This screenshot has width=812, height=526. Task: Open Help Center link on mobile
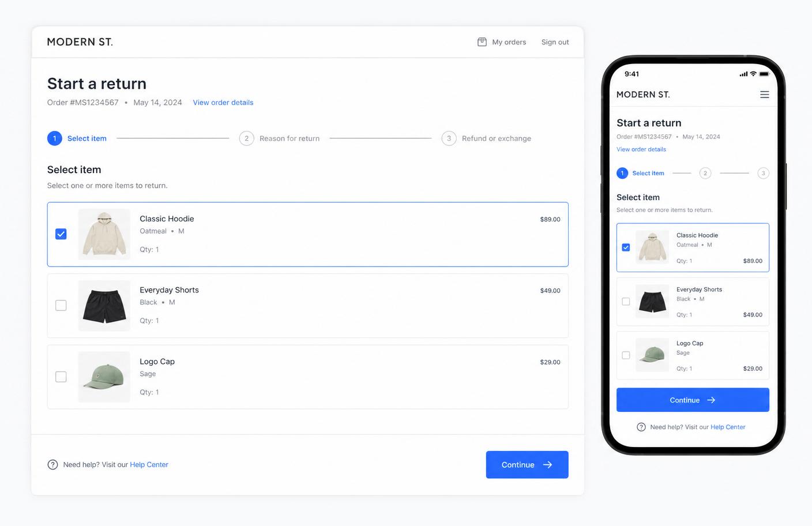[728, 427]
